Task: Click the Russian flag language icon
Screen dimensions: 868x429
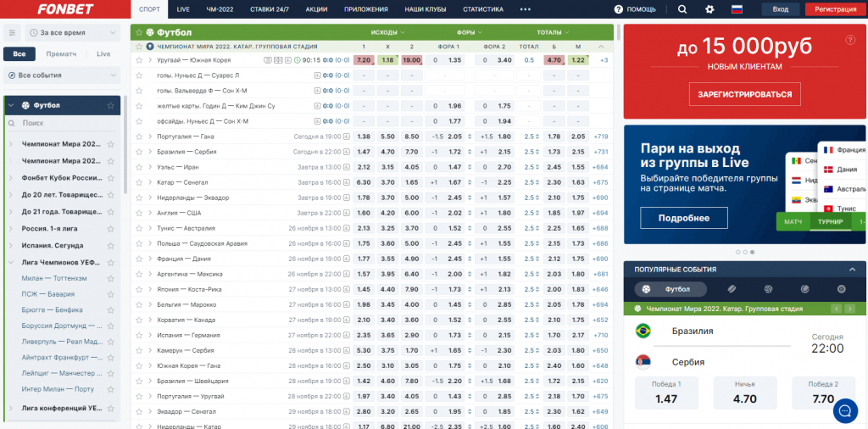Action: (x=737, y=9)
